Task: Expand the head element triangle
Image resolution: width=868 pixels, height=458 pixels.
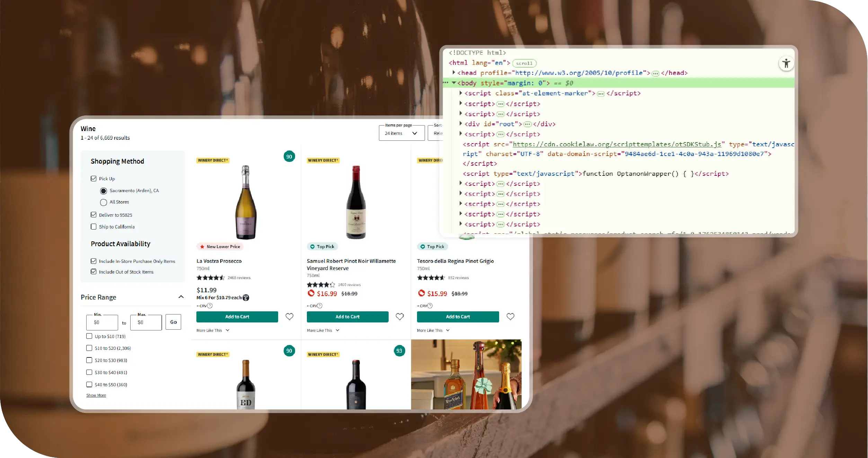Action: coord(453,72)
